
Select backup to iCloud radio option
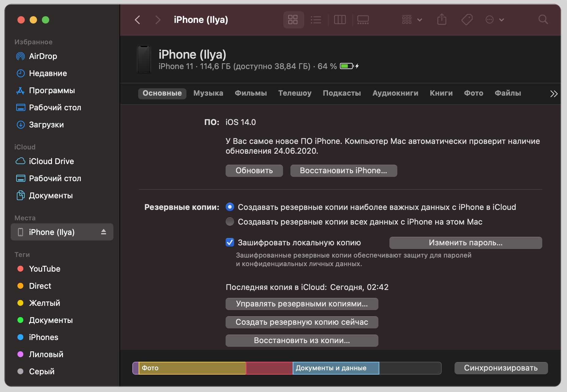(x=230, y=207)
